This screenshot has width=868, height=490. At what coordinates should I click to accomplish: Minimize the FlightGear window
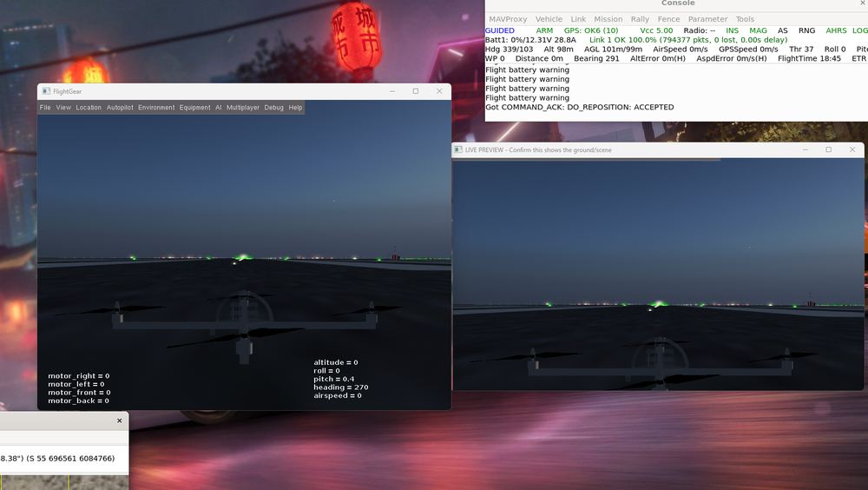[392, 91]
